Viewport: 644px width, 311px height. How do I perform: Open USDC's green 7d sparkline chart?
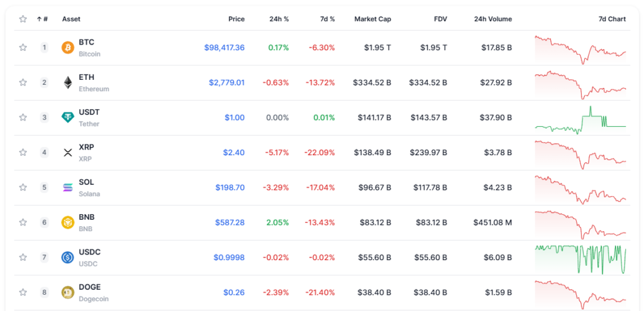[580, 259]
